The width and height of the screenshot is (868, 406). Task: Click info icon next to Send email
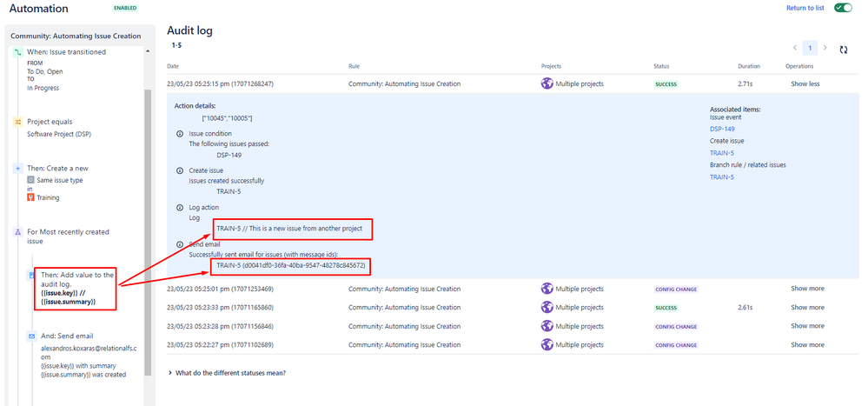point(179,244)
